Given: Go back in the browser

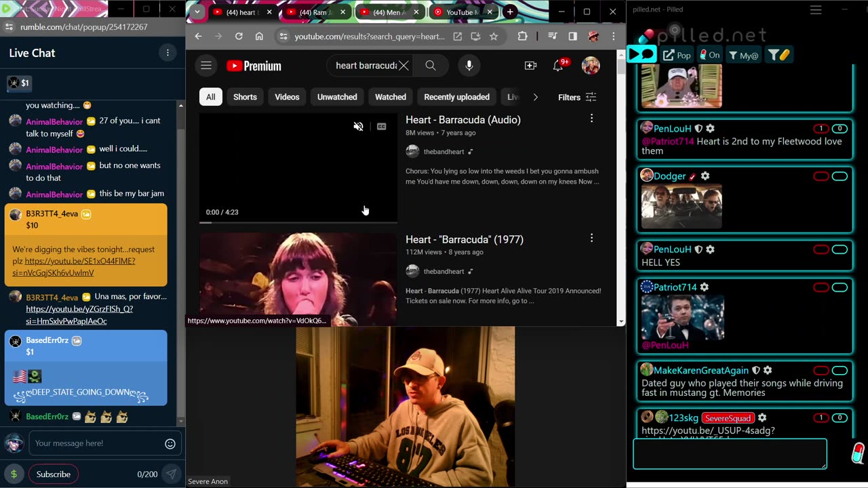Looking at the screenshot, I should pos(198,37).
